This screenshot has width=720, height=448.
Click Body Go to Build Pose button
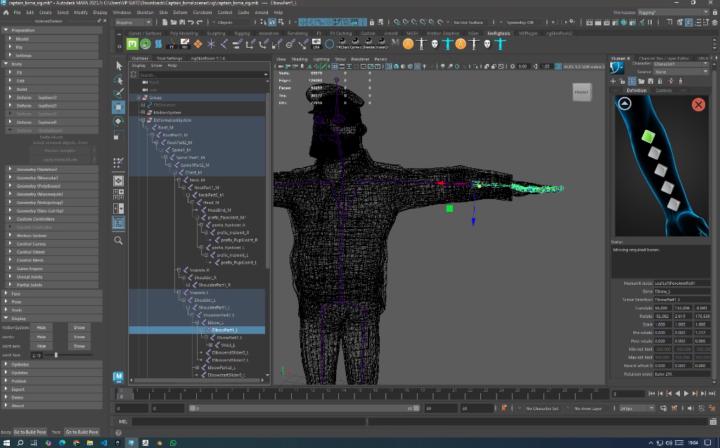coord(30,432)
